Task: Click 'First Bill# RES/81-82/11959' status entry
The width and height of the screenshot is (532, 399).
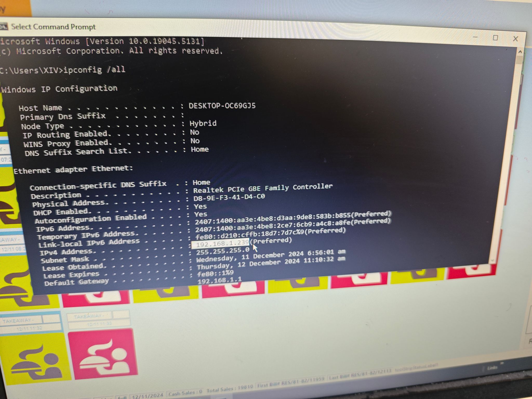Action: [291, 382]
